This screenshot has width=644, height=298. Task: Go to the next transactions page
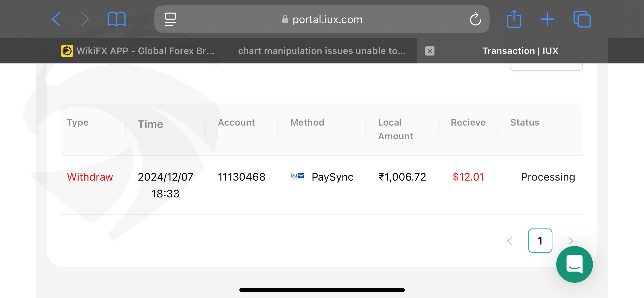[x=571, y=241]
